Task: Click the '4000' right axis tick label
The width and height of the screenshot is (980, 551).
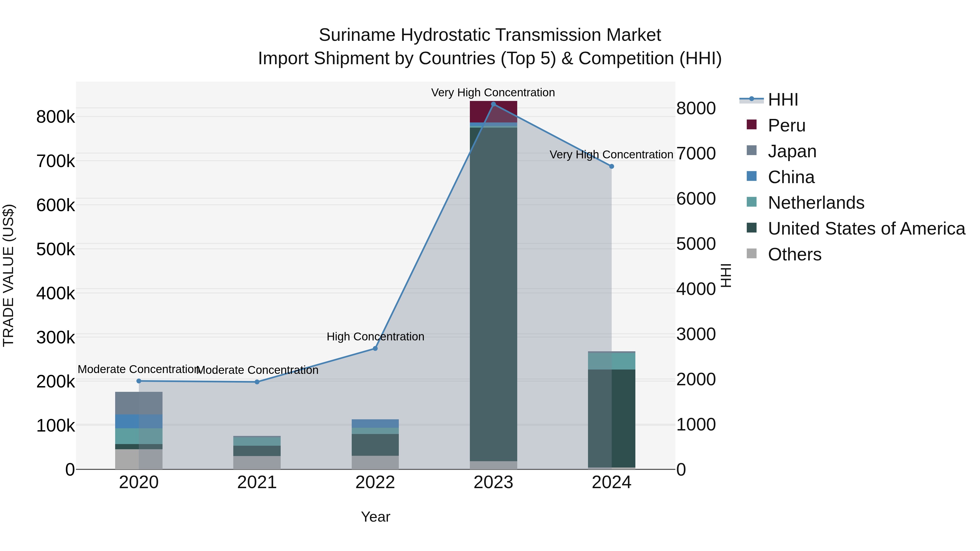Action: [696, 289]
